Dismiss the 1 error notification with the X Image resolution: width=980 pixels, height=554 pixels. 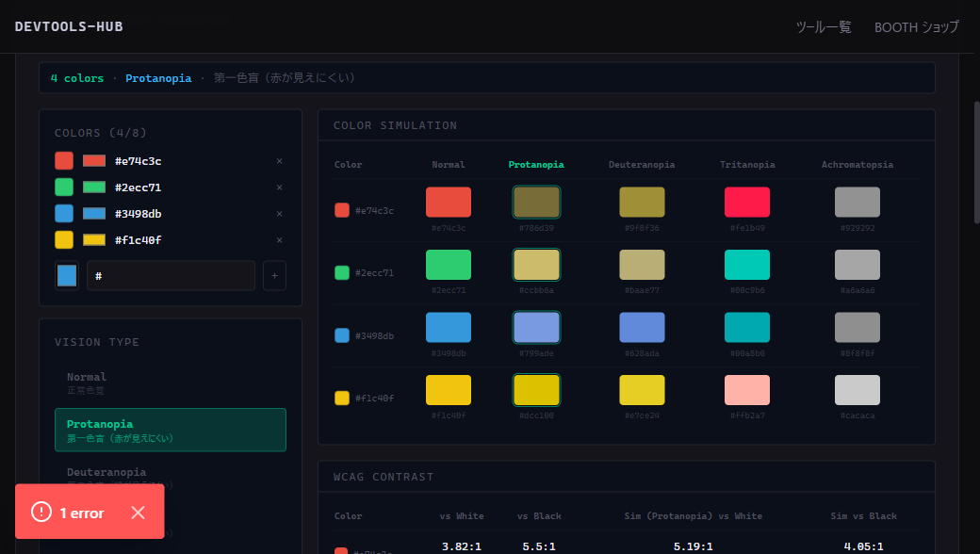click(139, 513)
